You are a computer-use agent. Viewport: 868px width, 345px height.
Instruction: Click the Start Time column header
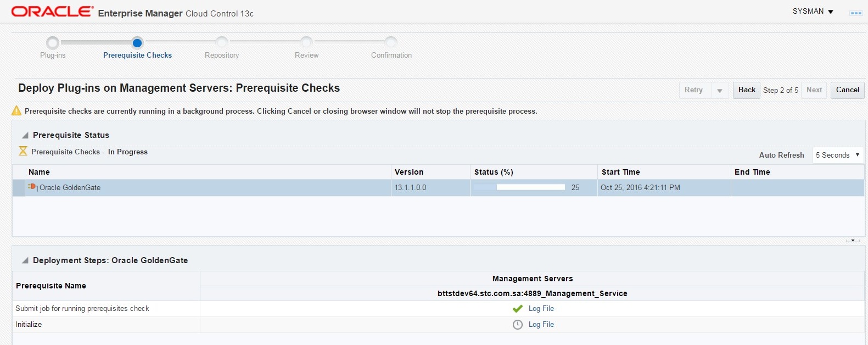pyautogui.click(x=664, y=172)
